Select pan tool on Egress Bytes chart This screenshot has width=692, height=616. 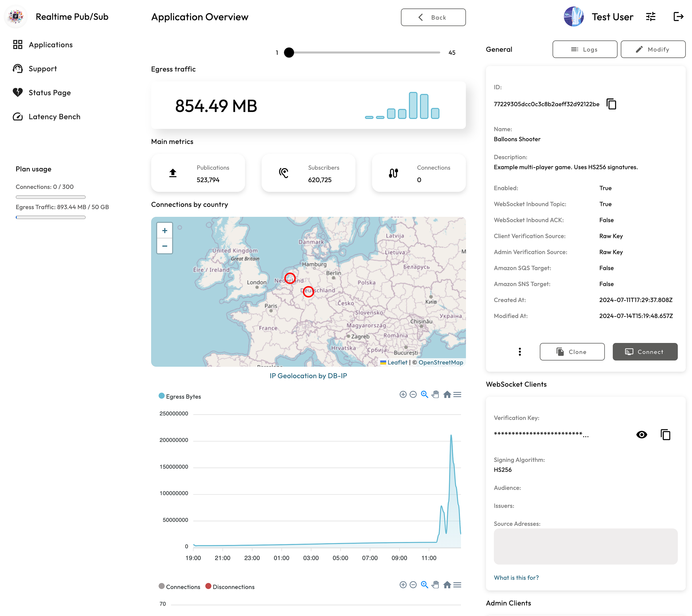point(435,395)
